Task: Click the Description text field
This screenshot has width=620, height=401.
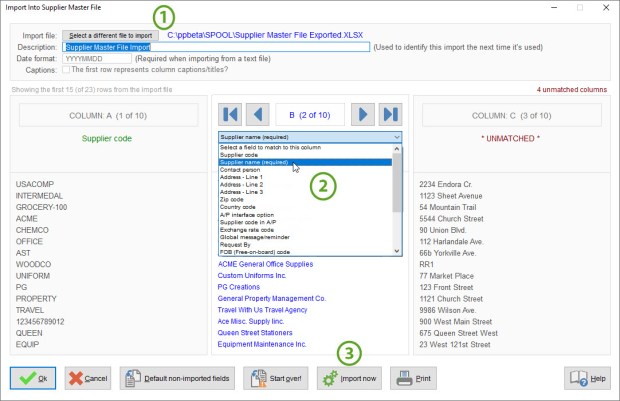Action: (216, 47)
